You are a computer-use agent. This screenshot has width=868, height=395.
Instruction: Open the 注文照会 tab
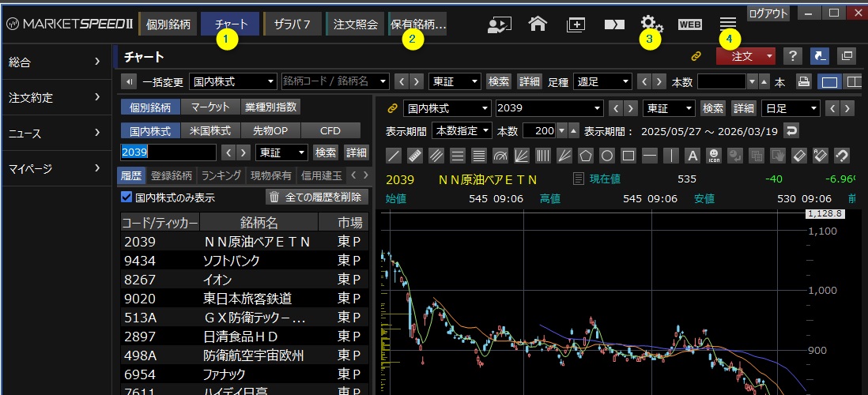pyautogui.click(x=356, y=24)
